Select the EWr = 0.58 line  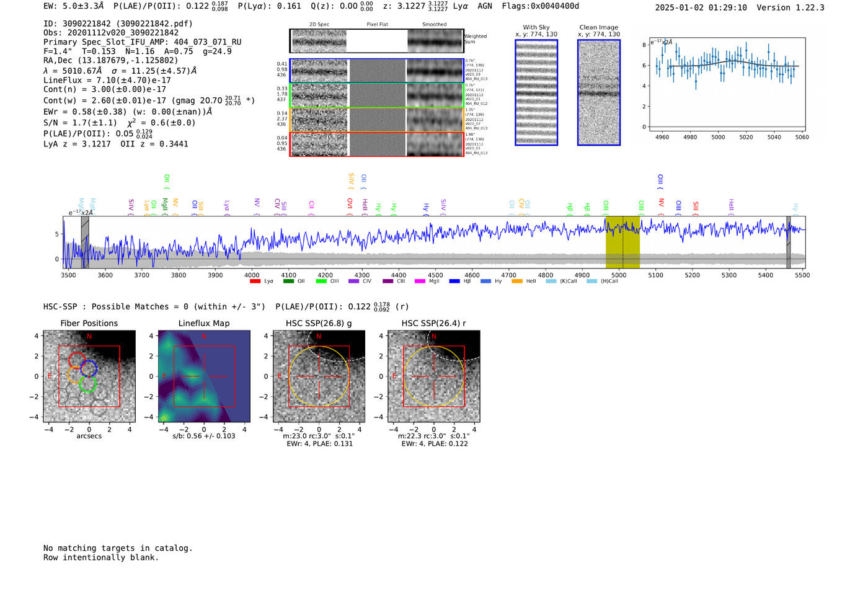tap(128, 112)
